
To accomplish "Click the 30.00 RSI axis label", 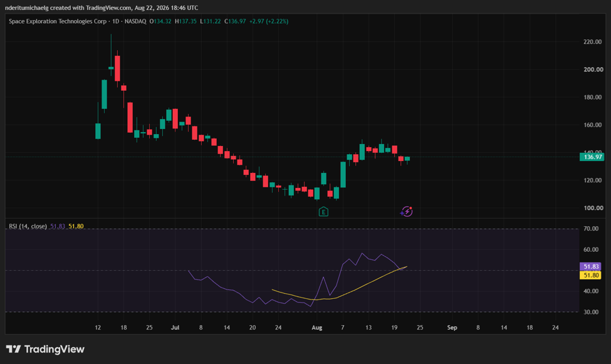I will pos(591,312).
